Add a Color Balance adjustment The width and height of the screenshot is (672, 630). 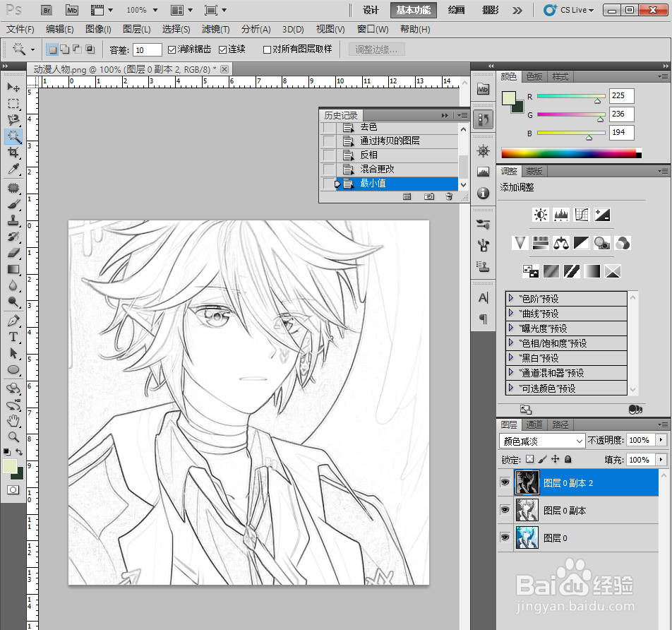click(x=561, y=243)
